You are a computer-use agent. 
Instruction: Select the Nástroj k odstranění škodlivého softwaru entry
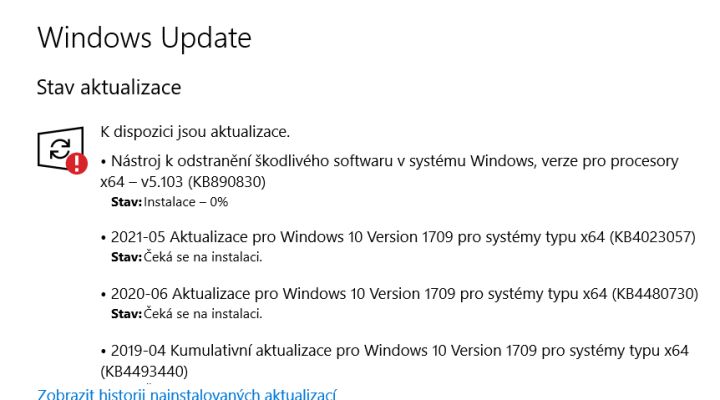tap(389, 171)
